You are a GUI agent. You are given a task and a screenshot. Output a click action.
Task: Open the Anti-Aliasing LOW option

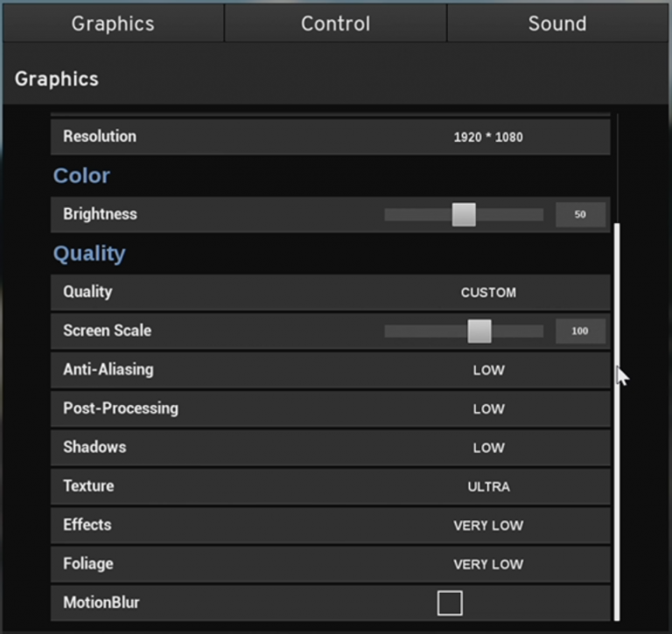click(488, 370)
